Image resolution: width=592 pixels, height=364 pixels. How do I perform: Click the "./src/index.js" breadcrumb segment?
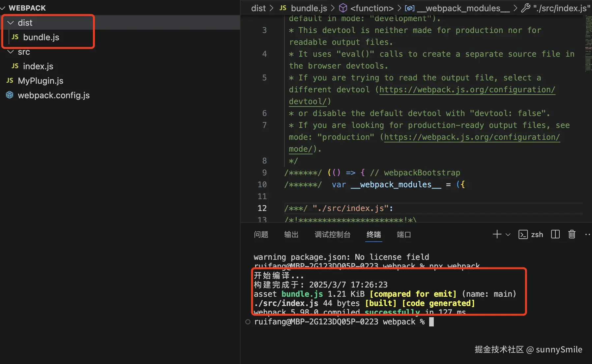pos(562,8)
